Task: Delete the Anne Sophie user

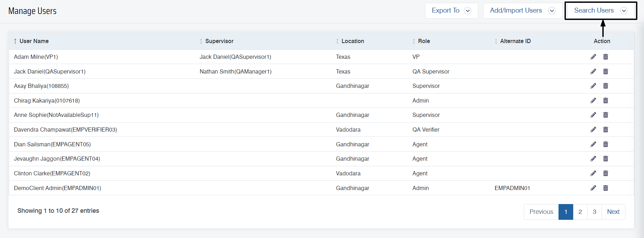Action: pos(605,115)
